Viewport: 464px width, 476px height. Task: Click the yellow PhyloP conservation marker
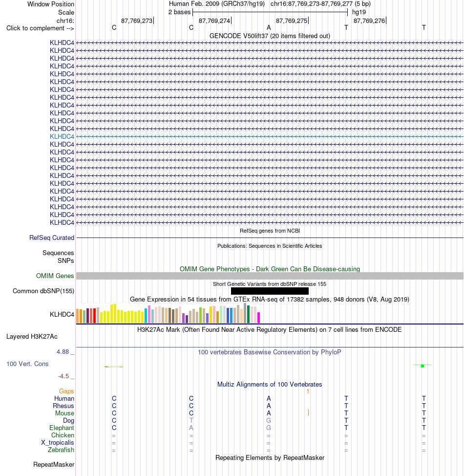[x=114, y=367]
